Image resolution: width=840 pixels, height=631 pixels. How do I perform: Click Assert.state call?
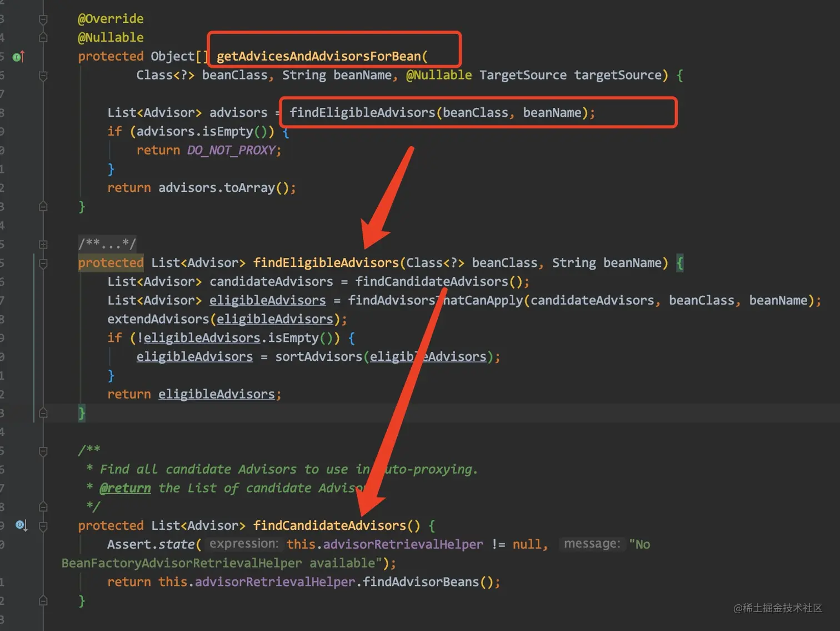pos(151,544)
